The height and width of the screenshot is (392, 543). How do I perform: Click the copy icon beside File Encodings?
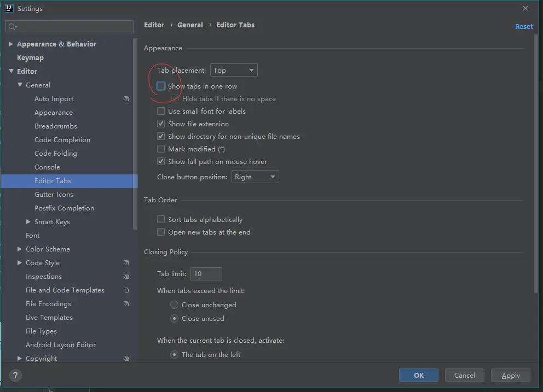(x=126, y=304)
